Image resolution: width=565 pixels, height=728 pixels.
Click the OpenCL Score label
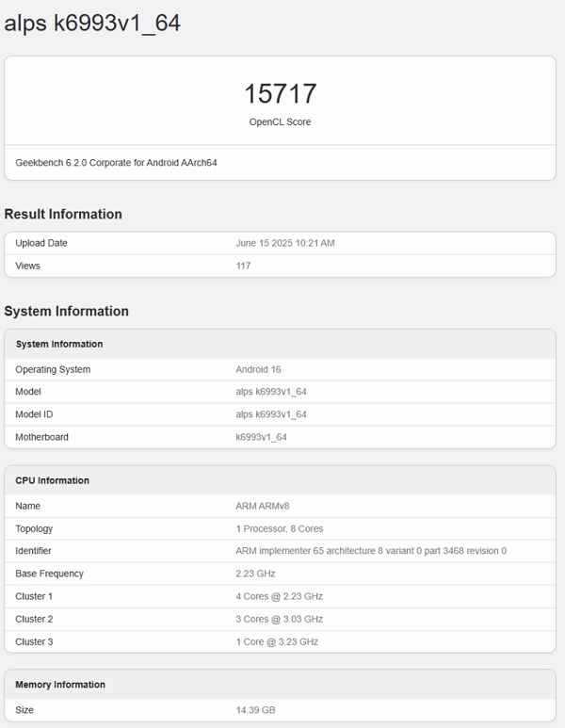(280, 121)
